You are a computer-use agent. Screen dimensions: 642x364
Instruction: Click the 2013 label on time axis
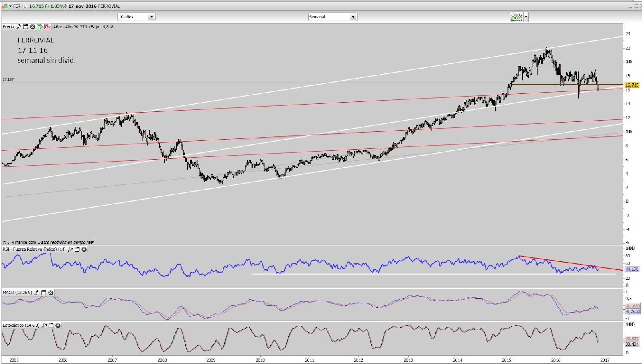408,360
